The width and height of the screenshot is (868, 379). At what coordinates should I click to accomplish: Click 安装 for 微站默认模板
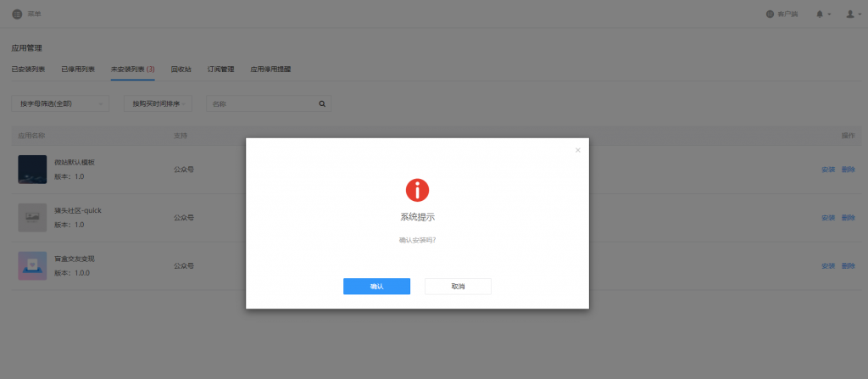[828, 170]
